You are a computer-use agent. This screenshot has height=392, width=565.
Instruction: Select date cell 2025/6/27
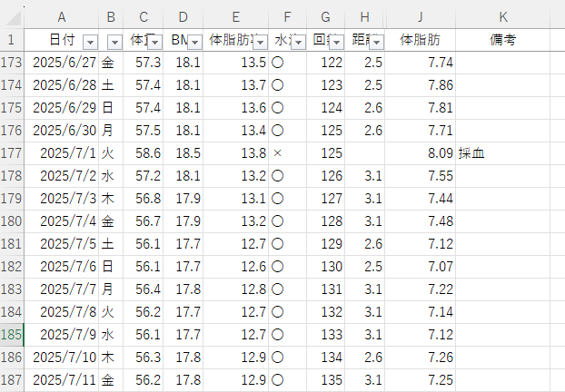62,63
